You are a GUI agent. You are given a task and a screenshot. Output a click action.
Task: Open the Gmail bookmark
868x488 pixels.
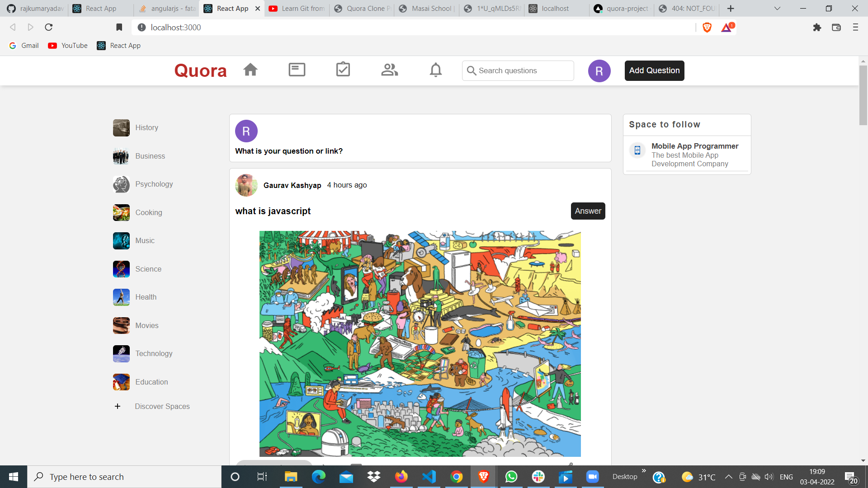[x=24, y=46]
